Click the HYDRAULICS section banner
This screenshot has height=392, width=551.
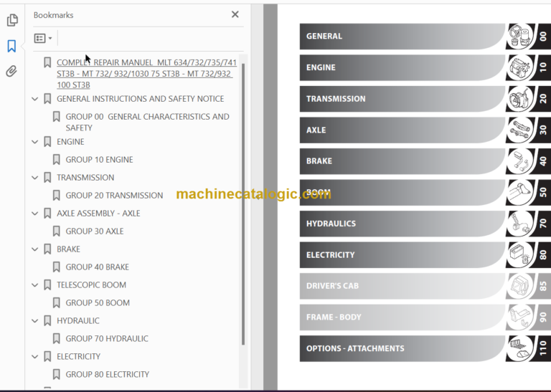pos(402,224)
